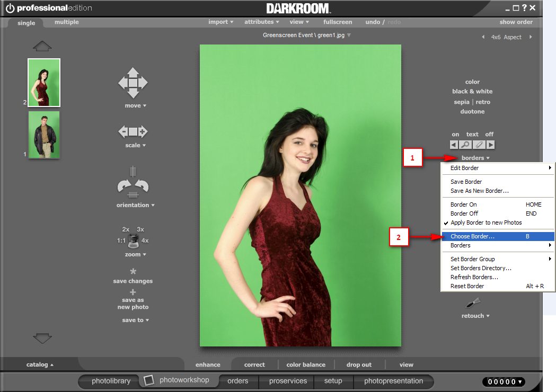Switch to the multiple tab
Screen dimensions: 556x392
tap(67, 22)
